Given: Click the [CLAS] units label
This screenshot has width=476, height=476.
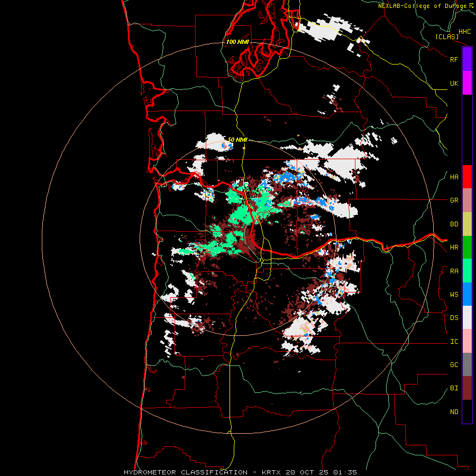Looking at the screenshot, I should pos(447,37).
